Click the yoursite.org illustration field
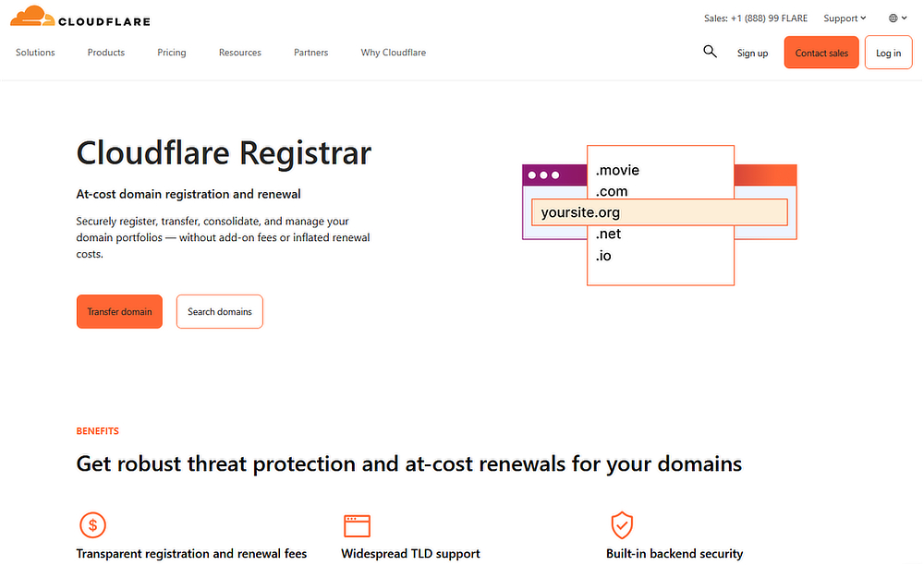This screenshot has width=924, height=565. click(x=659, y=212)
